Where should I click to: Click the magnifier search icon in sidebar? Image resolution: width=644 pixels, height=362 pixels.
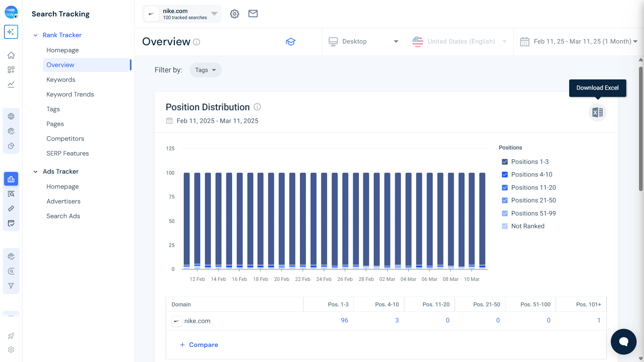pyautogui.click(x=11, y=271)
